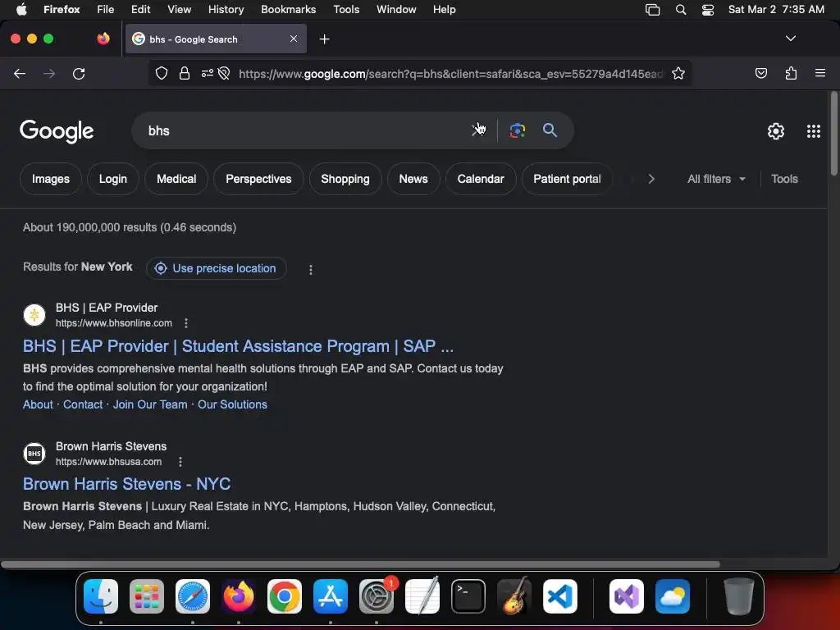Launch Google Chrome from the Dock
This screenshot has width=840, height=630.
(285, 596)
